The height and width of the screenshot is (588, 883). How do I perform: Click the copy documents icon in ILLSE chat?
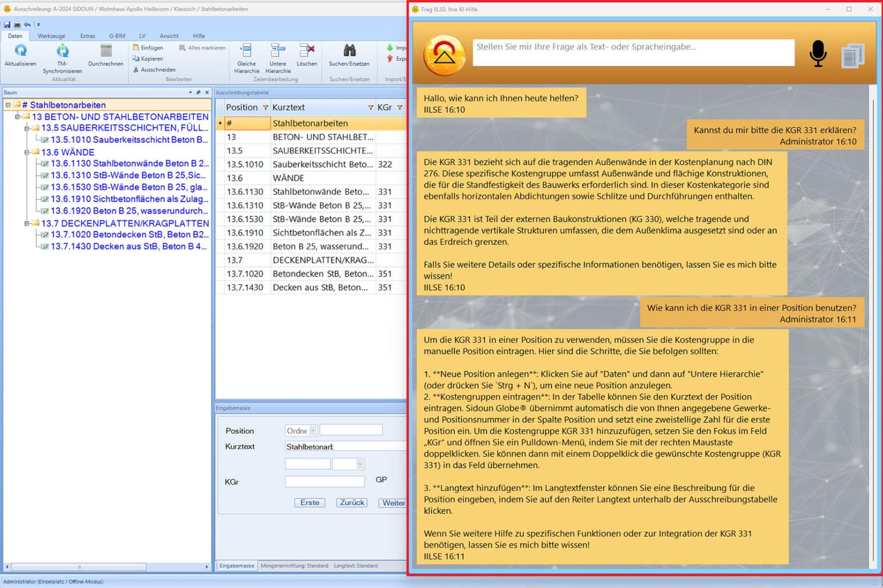853,56
